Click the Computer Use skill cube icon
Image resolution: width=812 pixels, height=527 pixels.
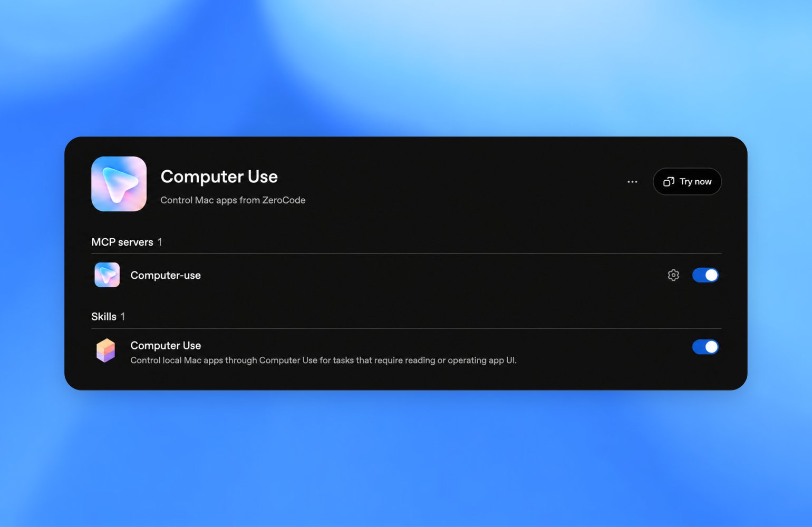point(106,350)
